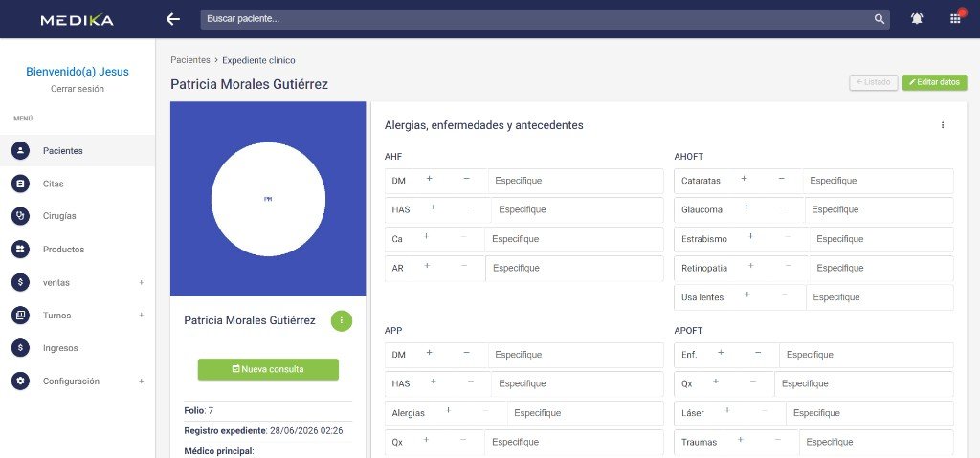Click the Configuración gear icon
This screenshot has height=458, width=980.
[21, 382]
